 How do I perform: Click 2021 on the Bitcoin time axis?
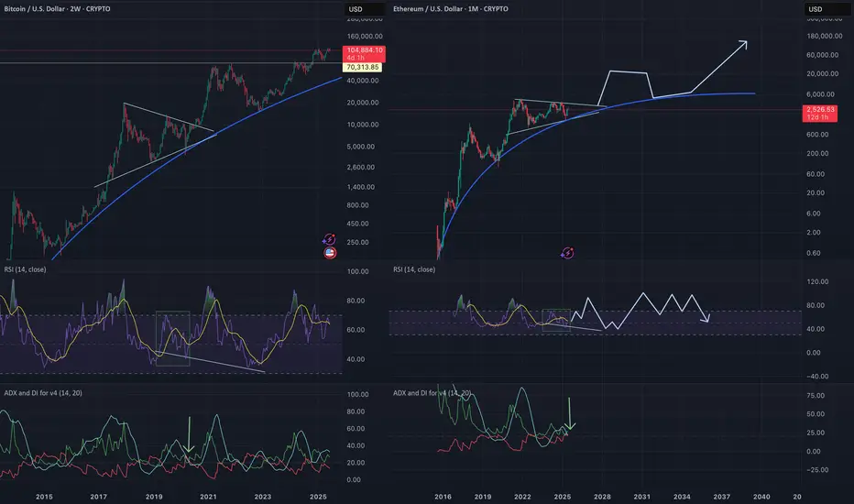208,497
